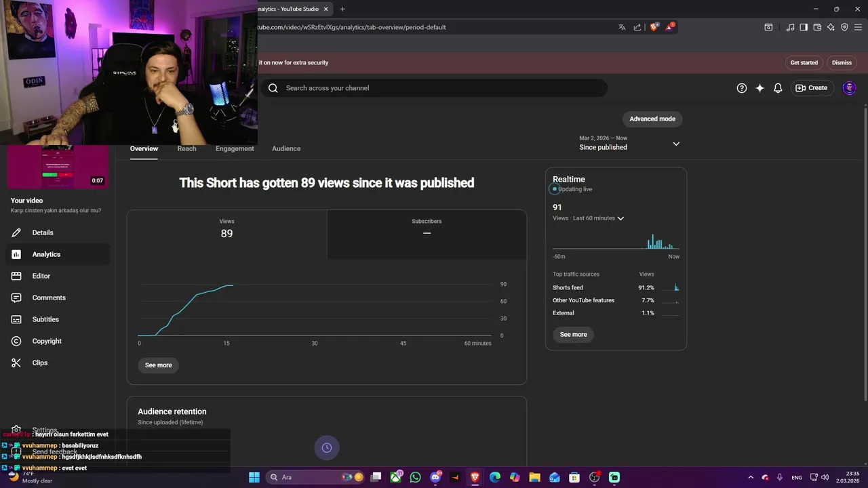Open Brave Leo AI star icon
The image size is (868, 488).
831,27
